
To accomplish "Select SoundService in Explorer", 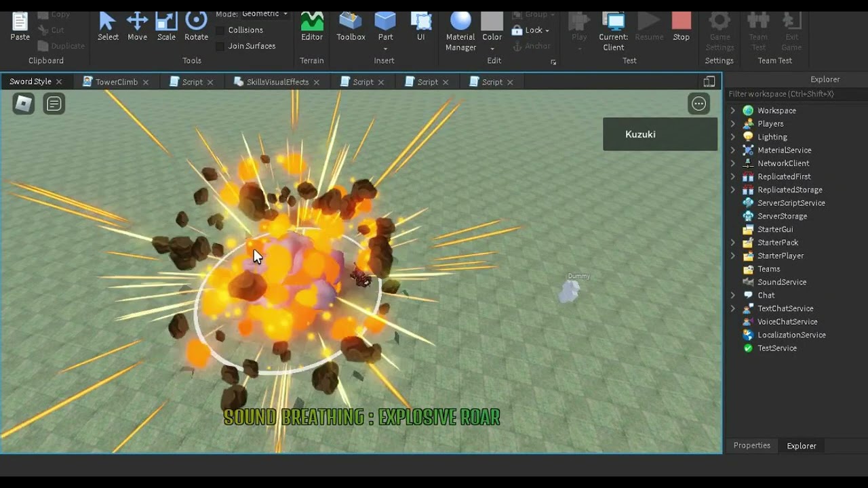I will click(782, 282).
